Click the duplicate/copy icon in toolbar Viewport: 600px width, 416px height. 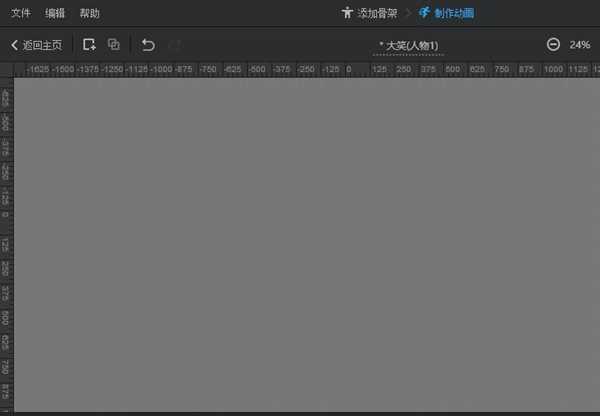114,44
